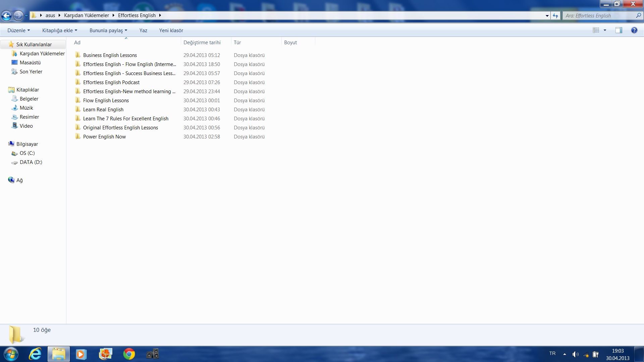Select Kitaplıklar in the navigation pane

[x=28, y=90]
